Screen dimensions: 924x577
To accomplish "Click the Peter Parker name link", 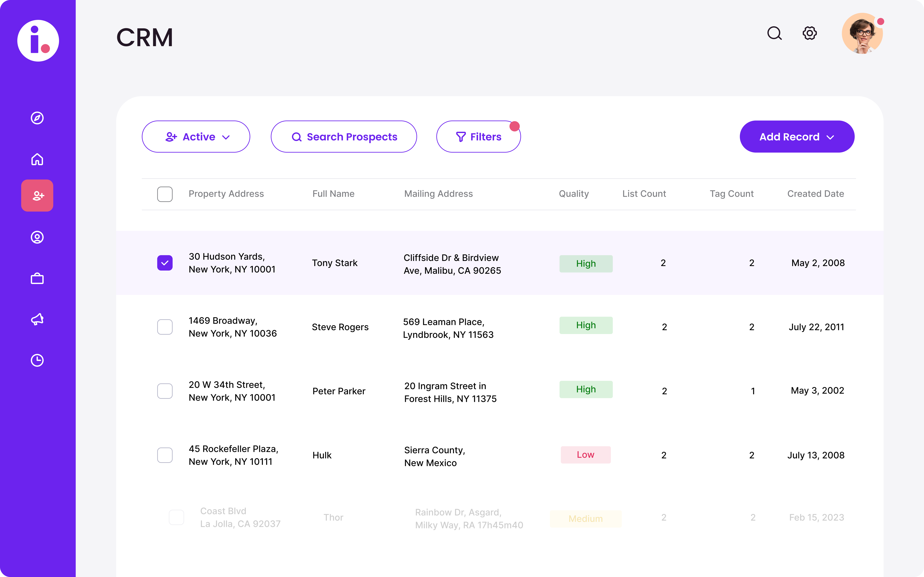I will pyautogui.click(x=339, y=391).
